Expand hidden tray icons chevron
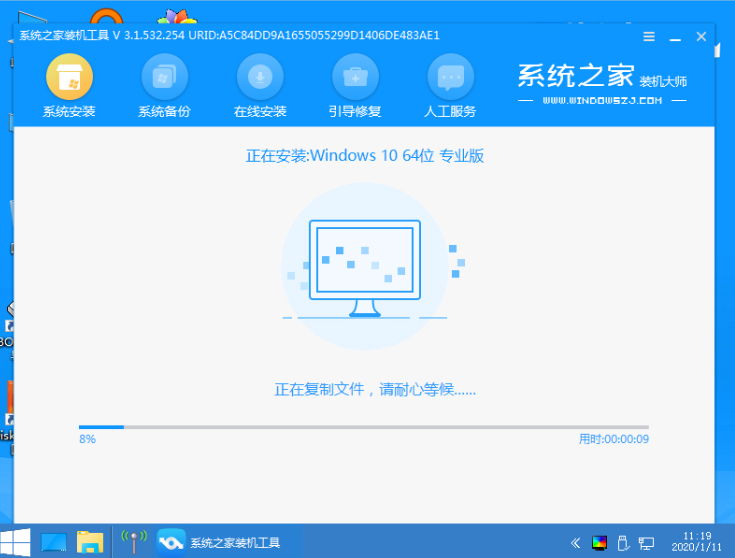Screen dimensions: 735x558 576,543
